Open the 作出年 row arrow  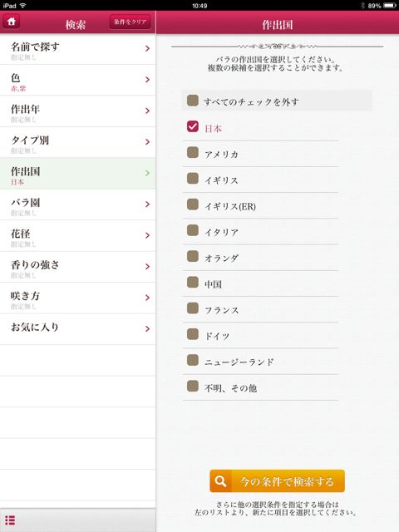[147, 111]
